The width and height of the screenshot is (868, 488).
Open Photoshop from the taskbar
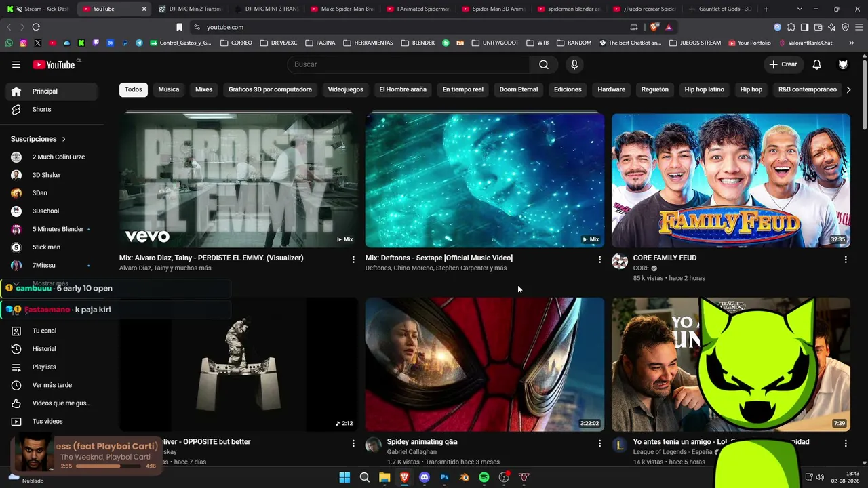point(444,477)
